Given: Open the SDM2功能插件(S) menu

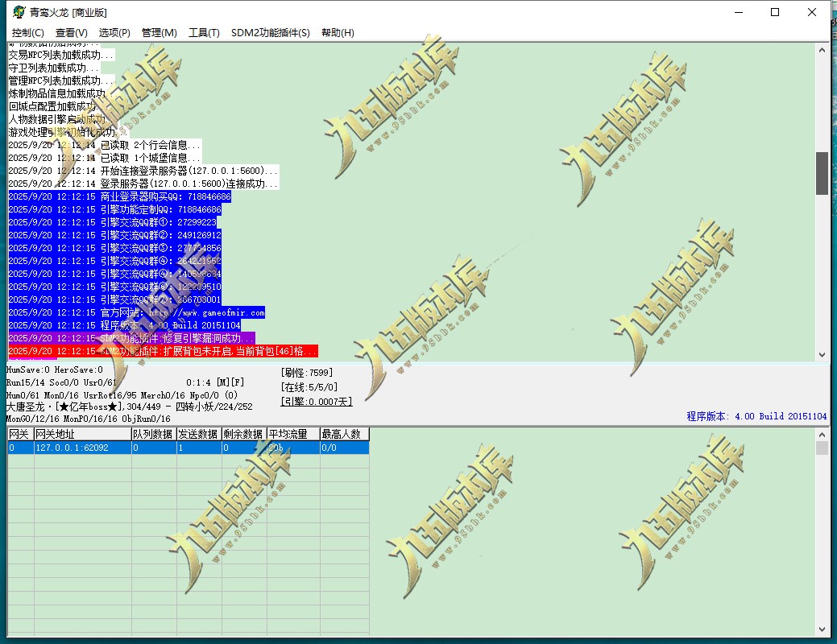Looking at the screenshot, I should pos(270,33).
